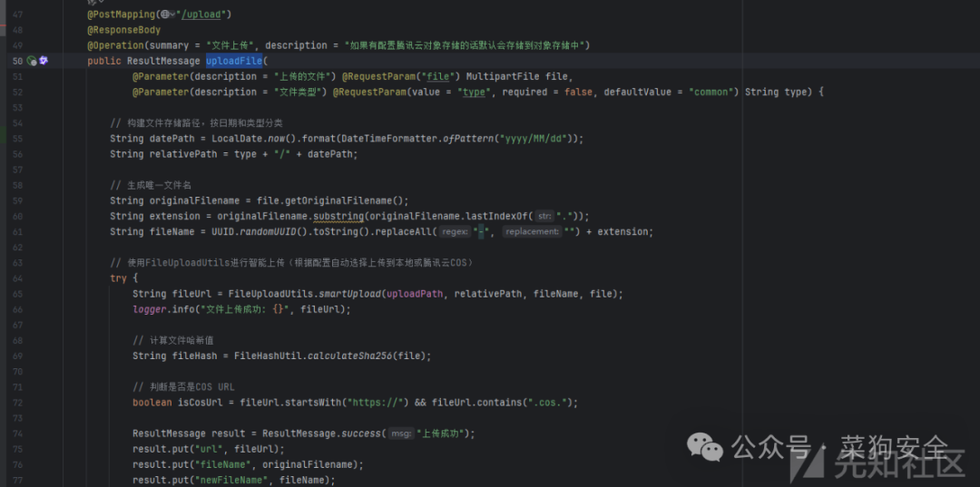The image size is (980, 487).
Task: Open the dropdown chevron beside the globe icon
Action: click(x=171, y=15)
